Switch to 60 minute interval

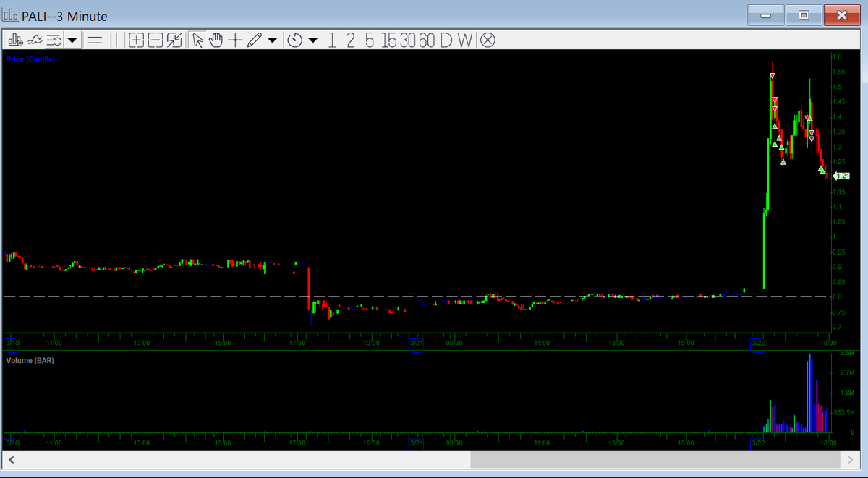click(427, 39)
